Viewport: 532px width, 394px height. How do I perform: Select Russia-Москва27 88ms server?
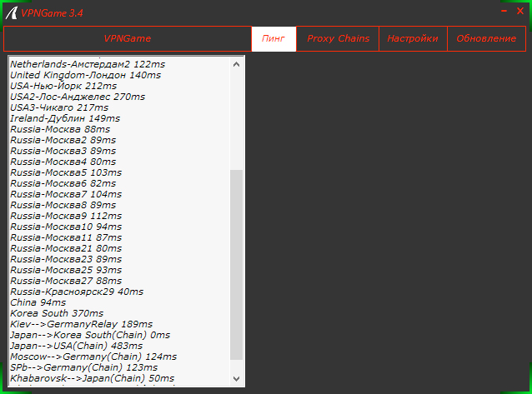66,281
